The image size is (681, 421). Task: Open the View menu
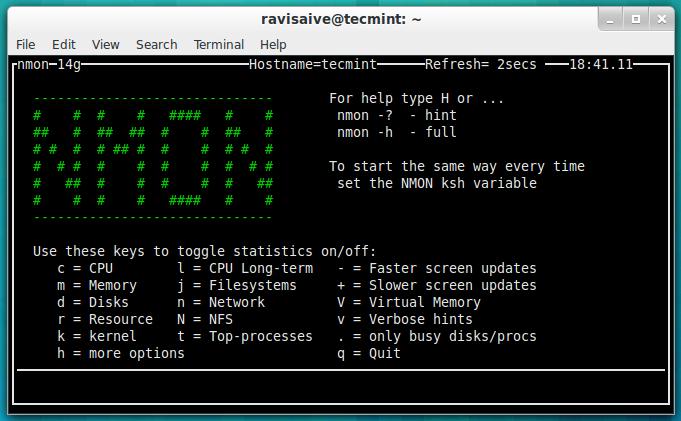tap(105, 44)
